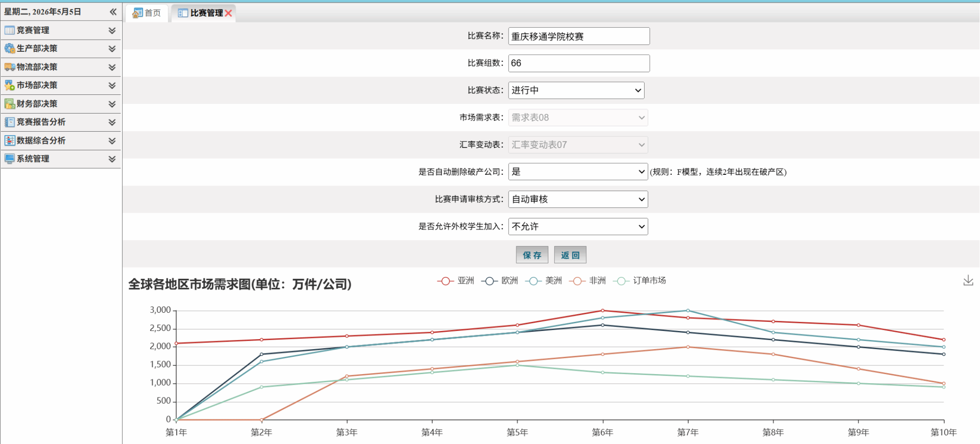
Task: Open 财务部决策 menu section
Action: coord(61,103)
